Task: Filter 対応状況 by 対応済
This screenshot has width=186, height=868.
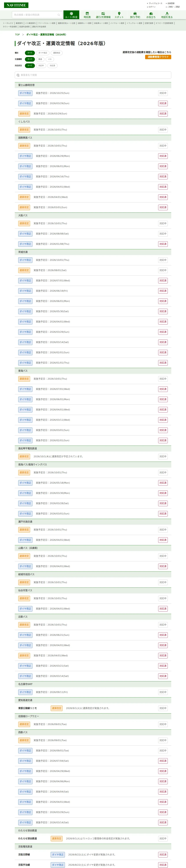Action: coord(52,66)
